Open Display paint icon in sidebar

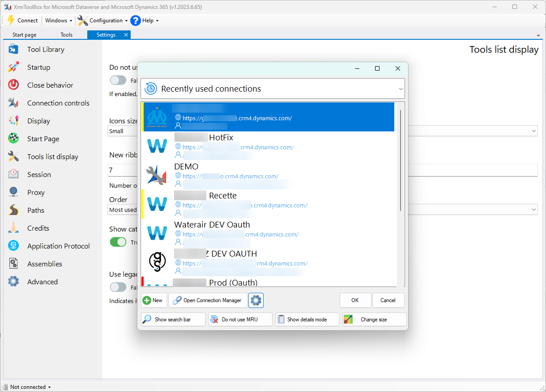[x=13, y=121]
